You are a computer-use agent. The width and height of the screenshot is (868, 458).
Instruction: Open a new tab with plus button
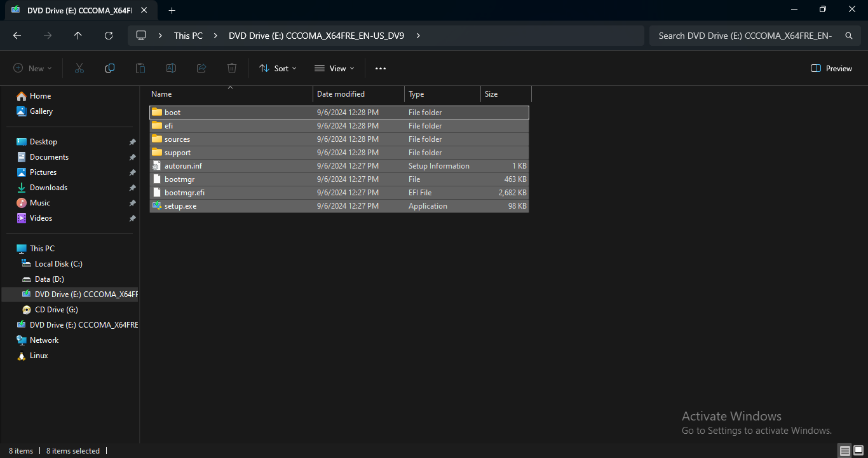click(x=172, y=10)
